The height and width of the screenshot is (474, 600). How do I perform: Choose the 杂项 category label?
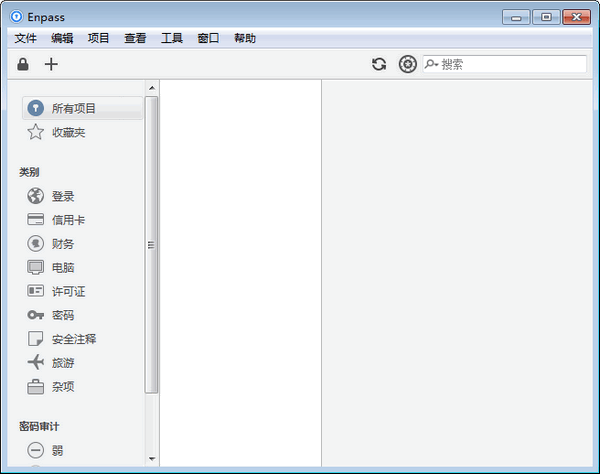pyautogui.click(x=63, y=387)
